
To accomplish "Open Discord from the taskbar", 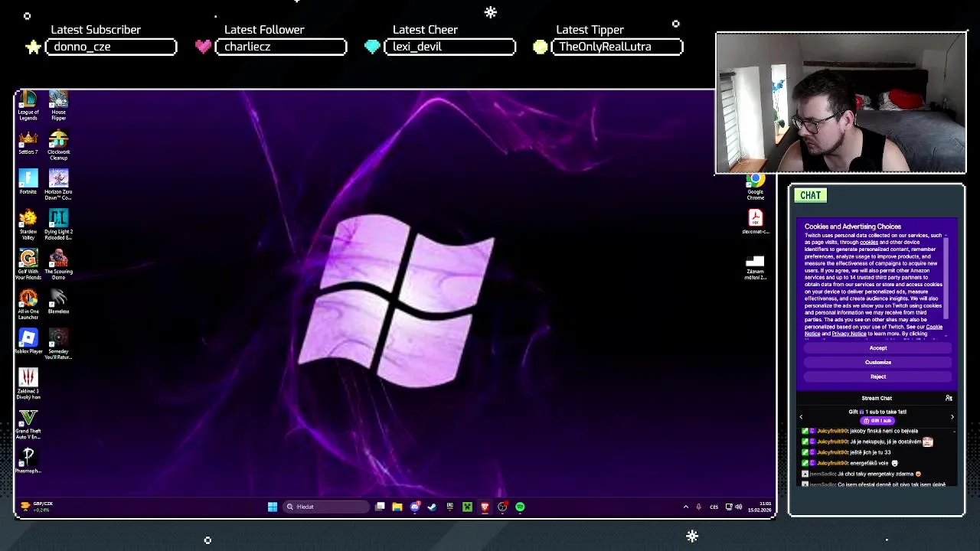I will coord(415,507).
